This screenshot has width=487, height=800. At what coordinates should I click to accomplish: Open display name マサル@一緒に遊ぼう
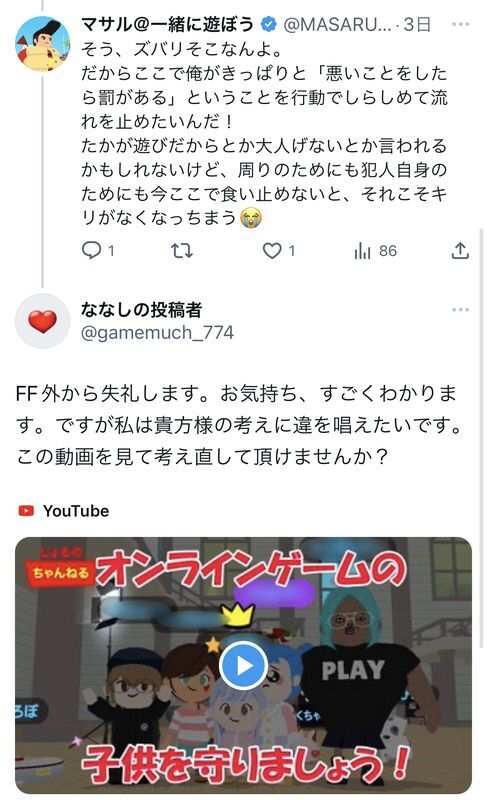point(168,24)
